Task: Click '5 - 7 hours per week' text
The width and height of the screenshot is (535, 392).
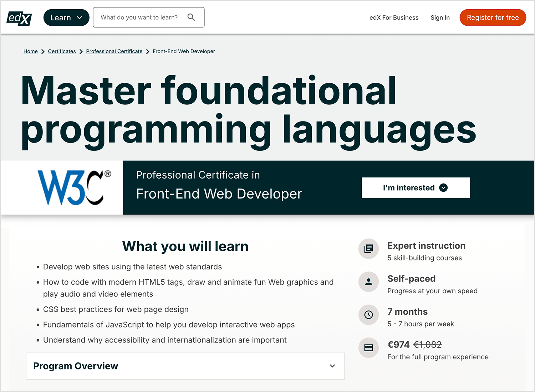Action: (421, 324)
